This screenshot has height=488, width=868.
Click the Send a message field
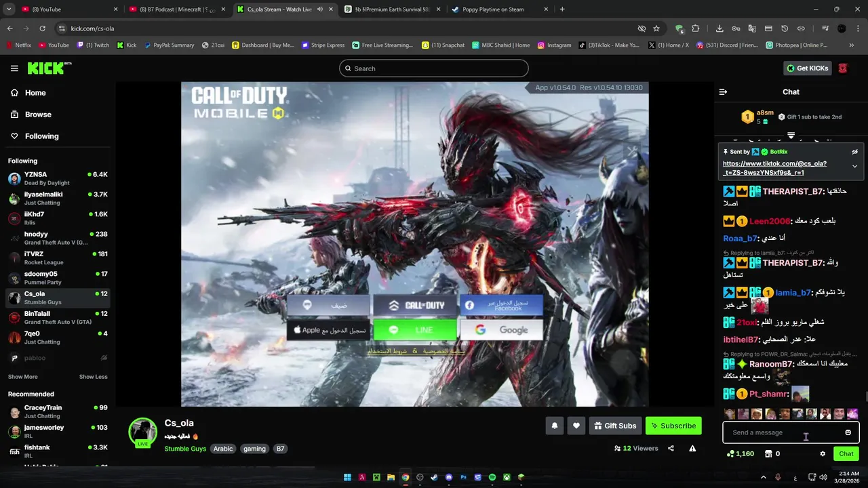click(783, 432)
